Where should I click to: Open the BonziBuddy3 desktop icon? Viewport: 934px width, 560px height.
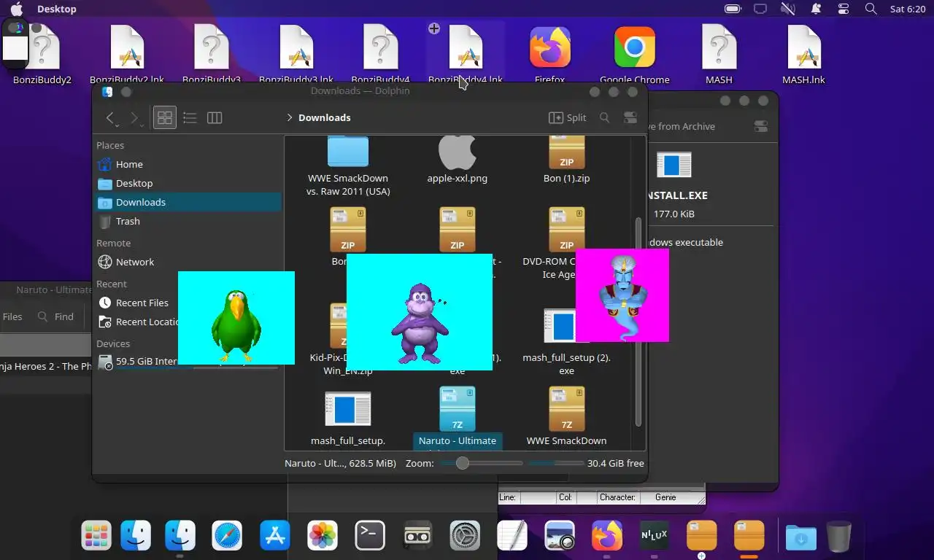(212, 55)
